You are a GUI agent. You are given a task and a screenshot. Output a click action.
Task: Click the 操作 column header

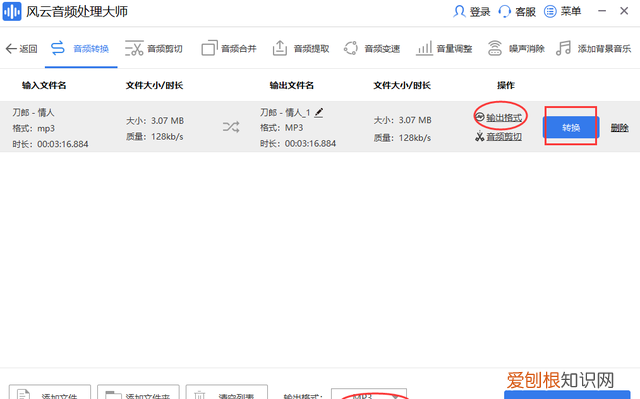click(506, 85)
